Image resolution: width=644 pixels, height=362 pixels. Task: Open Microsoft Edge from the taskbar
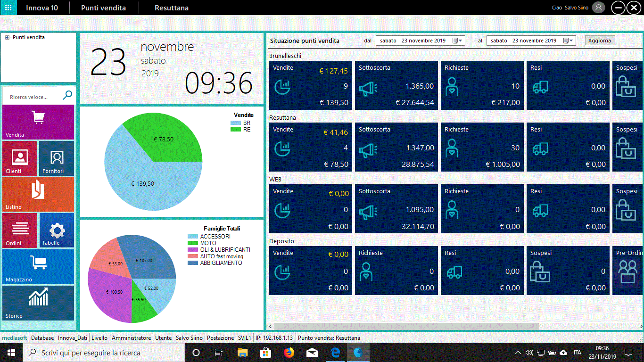point(335,353)
